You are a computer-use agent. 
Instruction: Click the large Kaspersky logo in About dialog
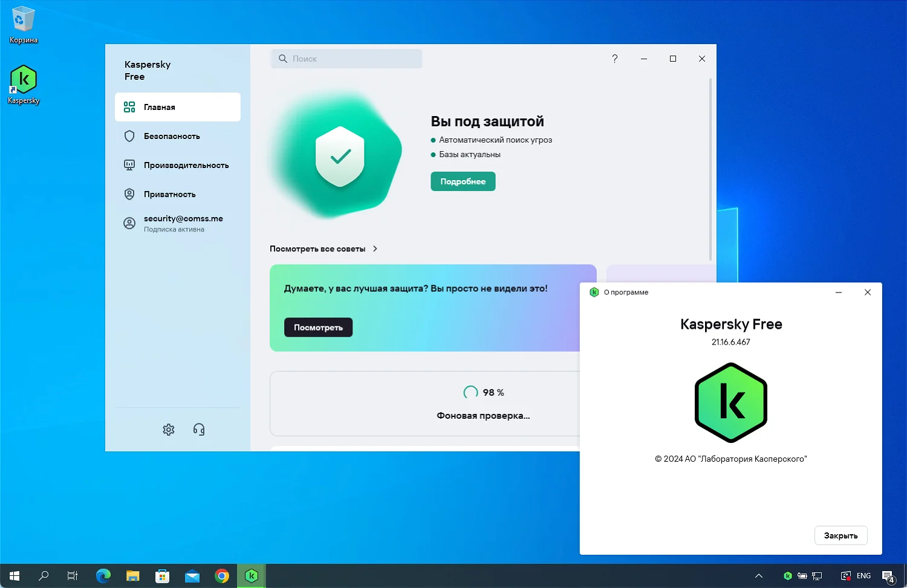point(731,402)
